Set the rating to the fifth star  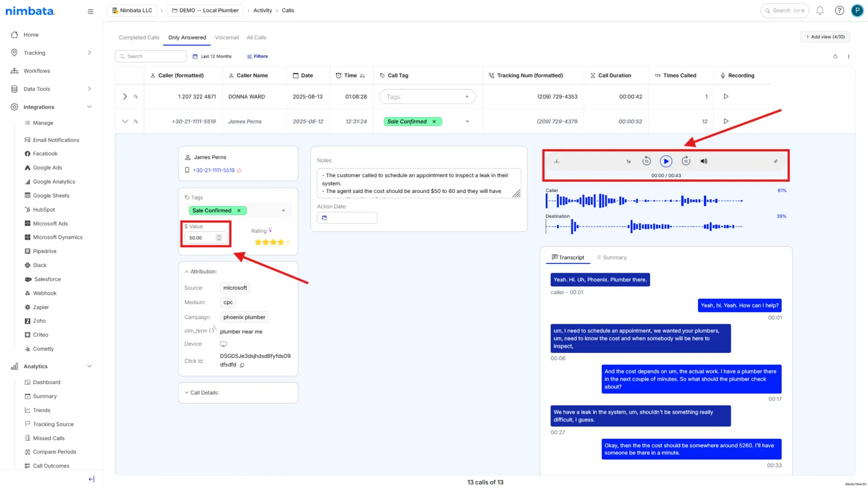point(288,242)
